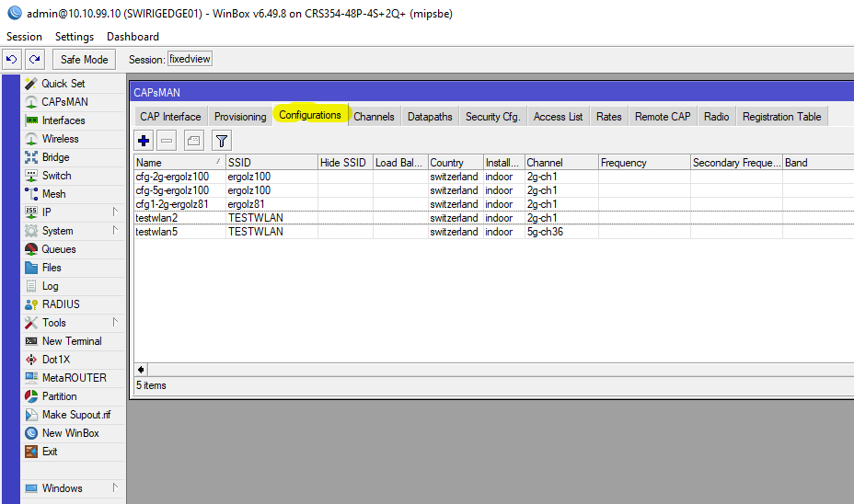Click the redo arrow icon
This screenshot has height=504, width=854.
[x=34, y=60]
